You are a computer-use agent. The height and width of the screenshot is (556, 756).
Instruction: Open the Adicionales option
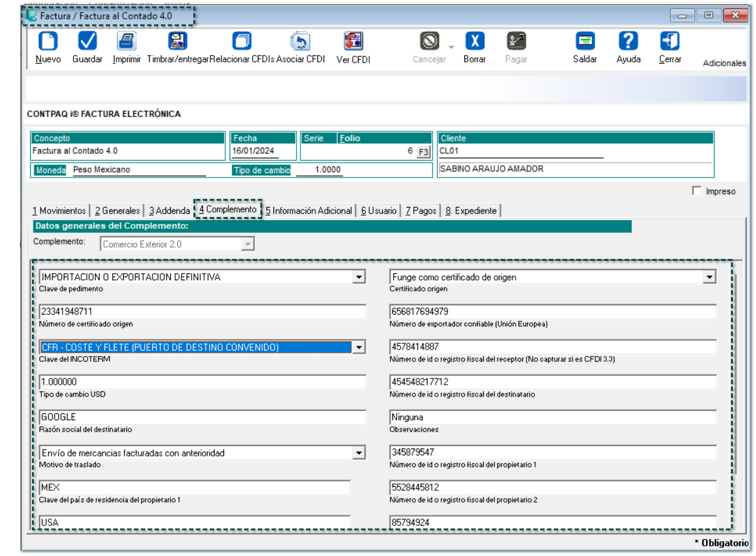point(723,62)
